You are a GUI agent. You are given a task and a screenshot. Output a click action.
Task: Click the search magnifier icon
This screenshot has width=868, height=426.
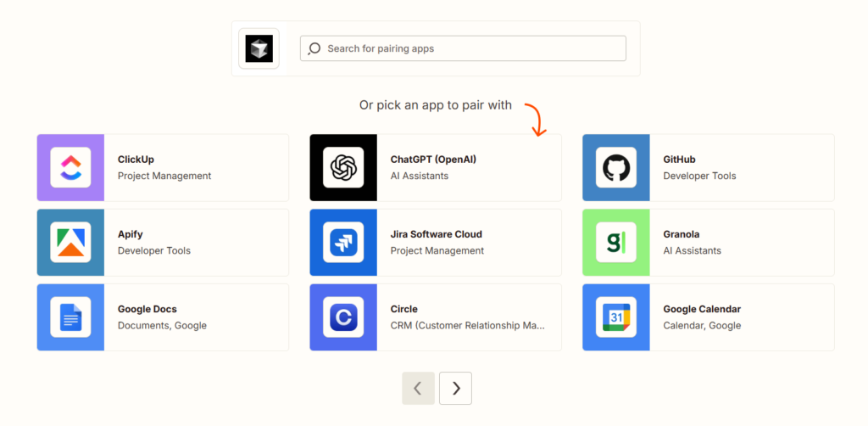click(314, 48)
